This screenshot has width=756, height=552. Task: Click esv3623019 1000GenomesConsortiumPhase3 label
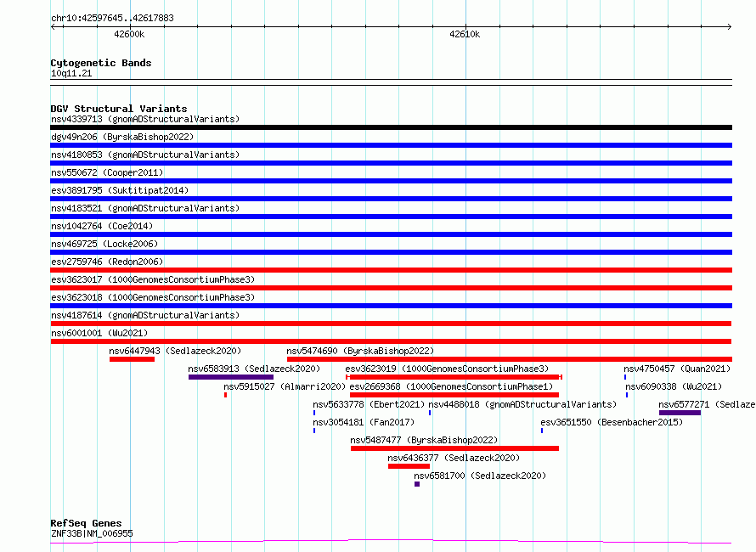[x=447, y=369]
